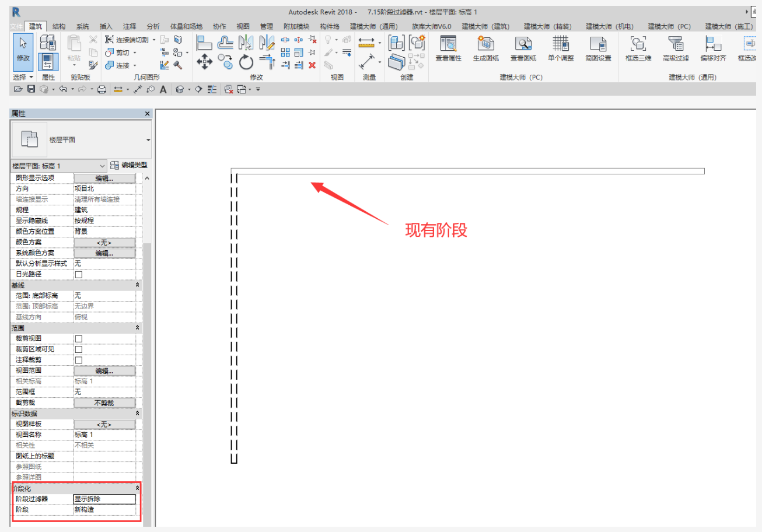Viewport: 762px width, 532px height.
Task: Click 编辑 button for 视图范围
Action: pyautogui.click(x=104, y=370)
